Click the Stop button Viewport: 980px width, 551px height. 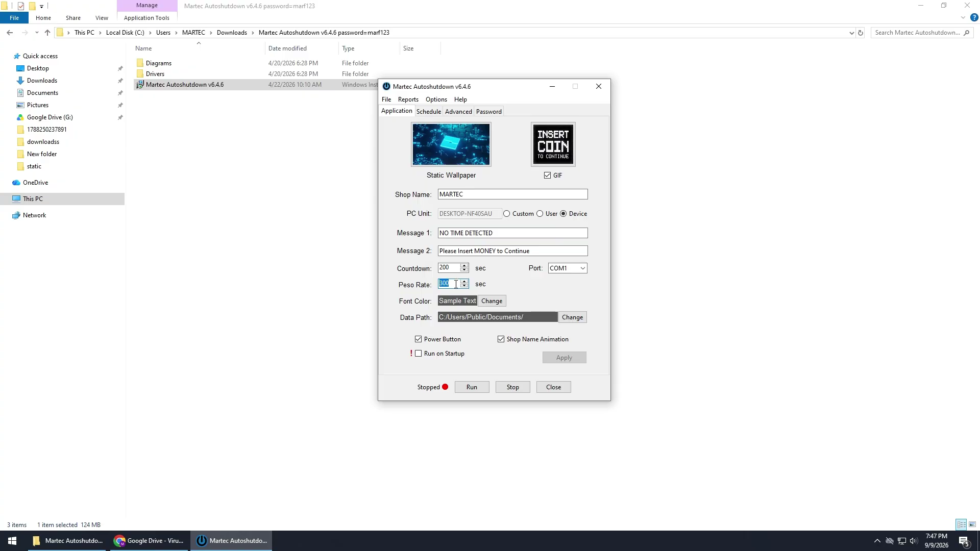point(512,387)
